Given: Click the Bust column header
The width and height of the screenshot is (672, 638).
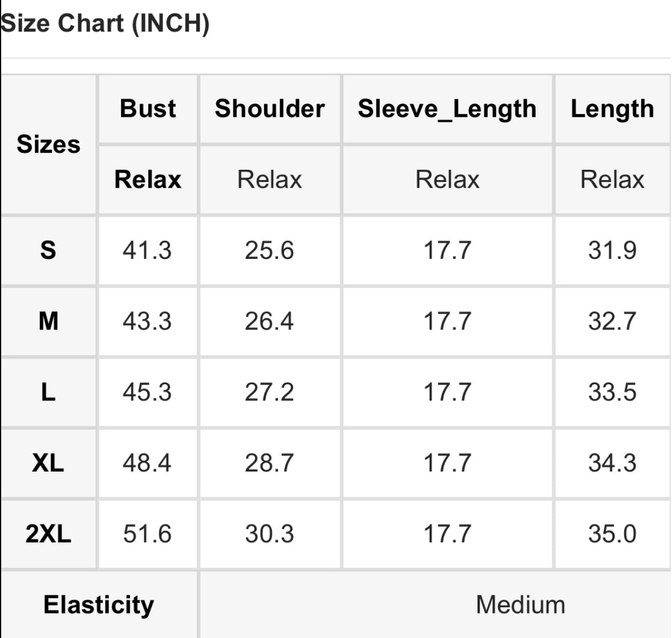Looking at the screenshot, I should pos(148,108).
